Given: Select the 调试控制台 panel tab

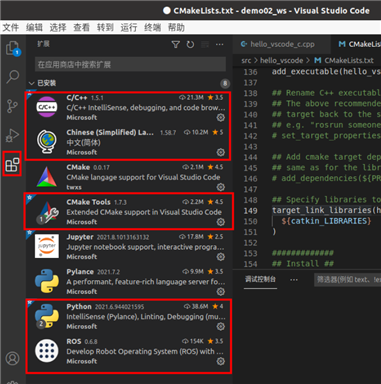Looking at the screenshot, I should pos(260,279).
